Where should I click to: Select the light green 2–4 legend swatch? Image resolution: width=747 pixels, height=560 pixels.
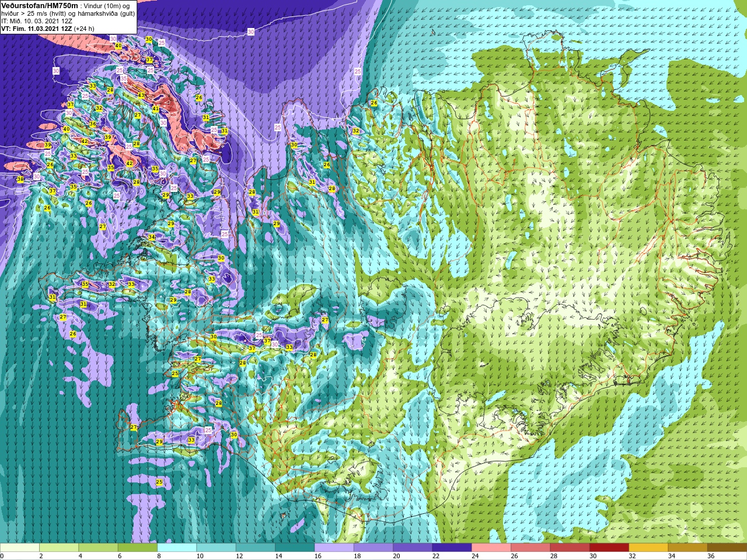[x=59, y=548]
